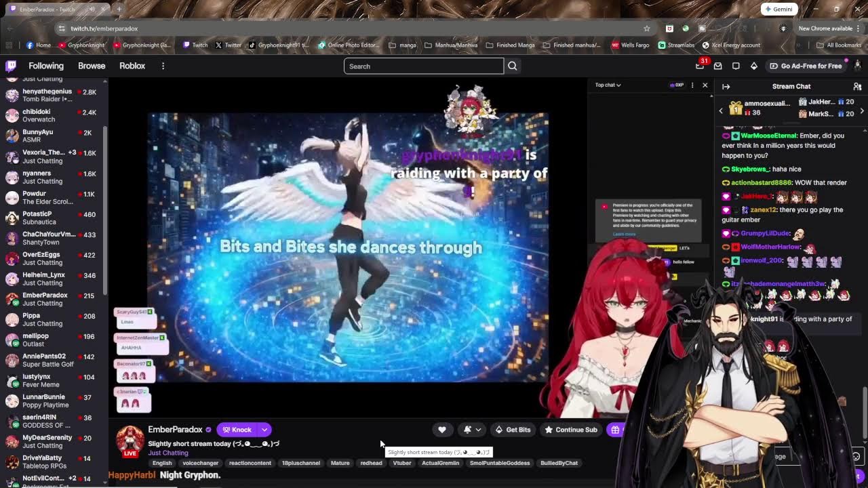The height and width of the screenshot is (488, 868).
Task: Open the manga bookmark folder
Action: tap(403, 45)
